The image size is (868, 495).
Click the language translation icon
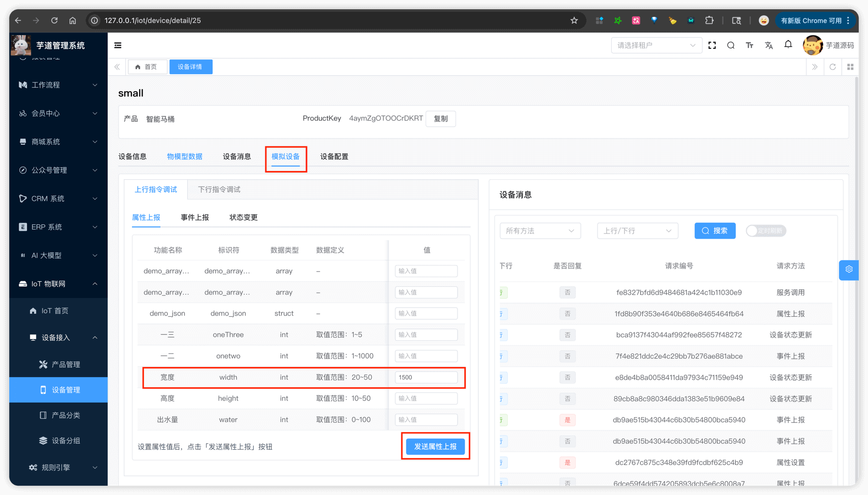click(769, 45)
